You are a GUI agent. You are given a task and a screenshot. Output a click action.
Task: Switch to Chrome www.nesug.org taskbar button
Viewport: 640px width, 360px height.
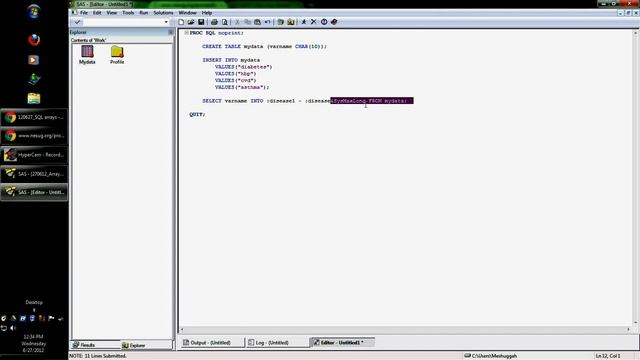coord(34,136)
